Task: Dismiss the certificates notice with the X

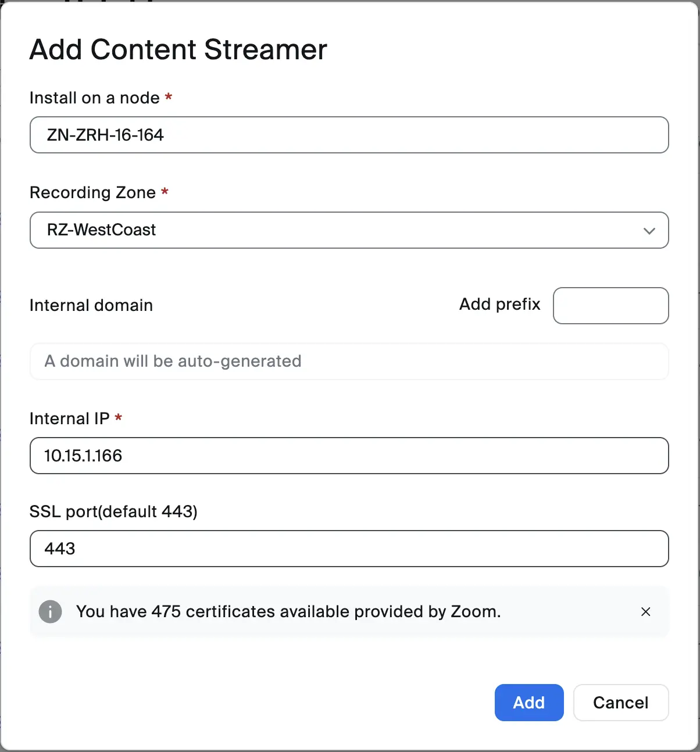Action: tap(645, 611)
